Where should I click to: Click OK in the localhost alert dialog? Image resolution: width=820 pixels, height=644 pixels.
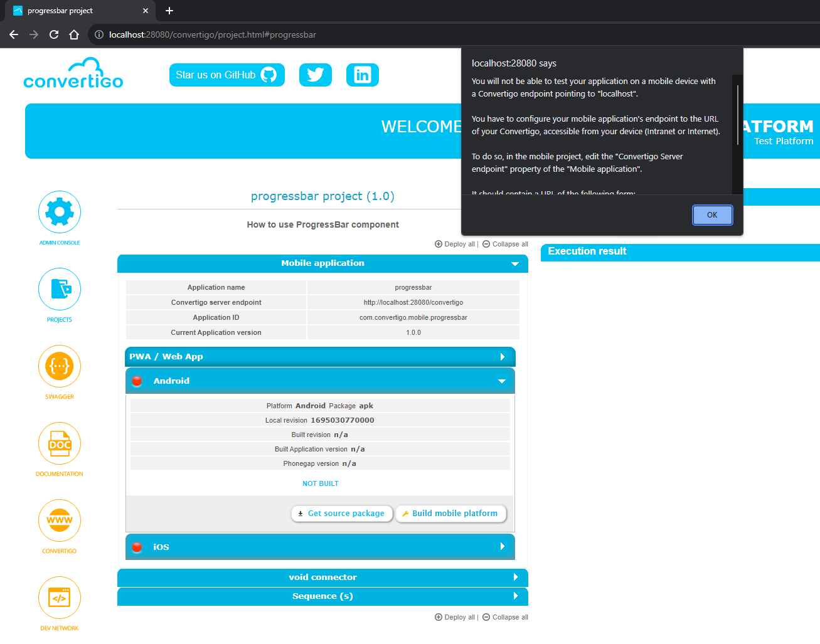pos(712,215)
